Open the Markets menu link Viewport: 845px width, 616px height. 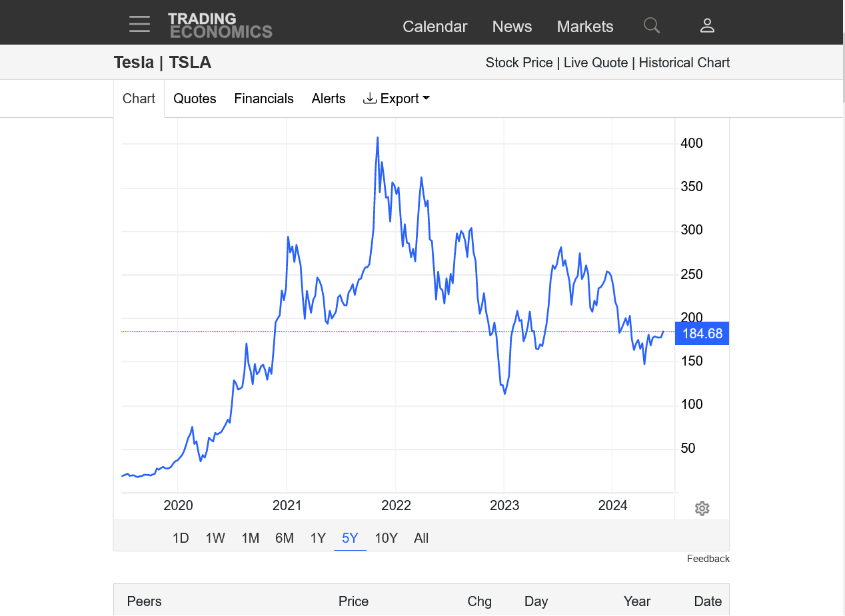click(585, 27)
